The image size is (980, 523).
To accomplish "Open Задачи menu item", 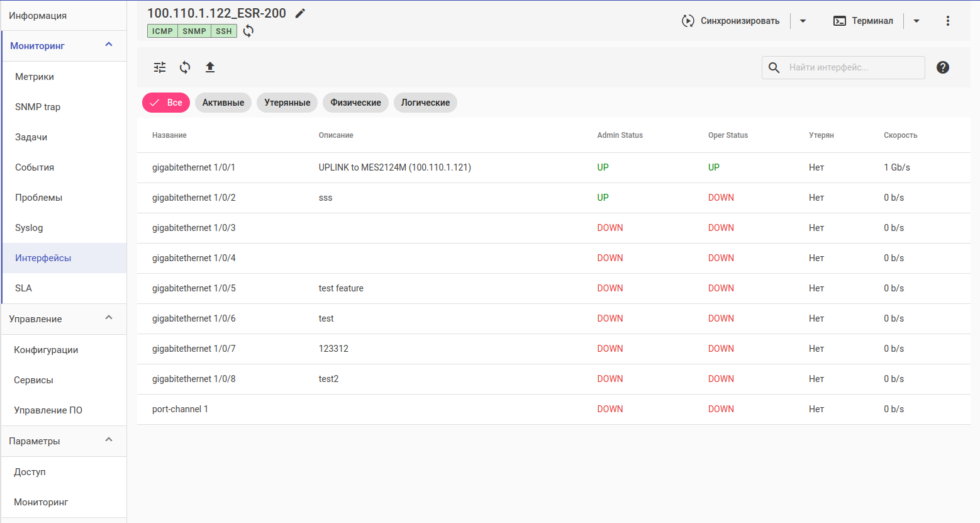I will click(x=64, y=137).
